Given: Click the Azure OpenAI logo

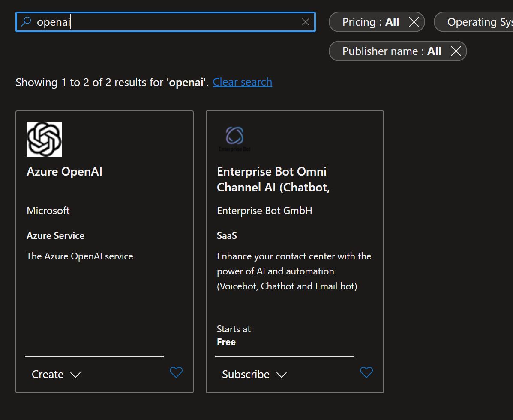Looking at the screenshot, I should tap(44, 139).
